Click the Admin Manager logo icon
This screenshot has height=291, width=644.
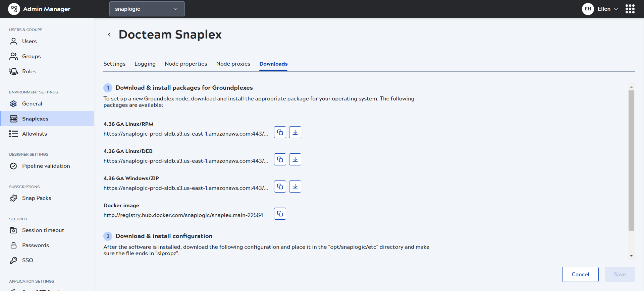tap(14, 9)
